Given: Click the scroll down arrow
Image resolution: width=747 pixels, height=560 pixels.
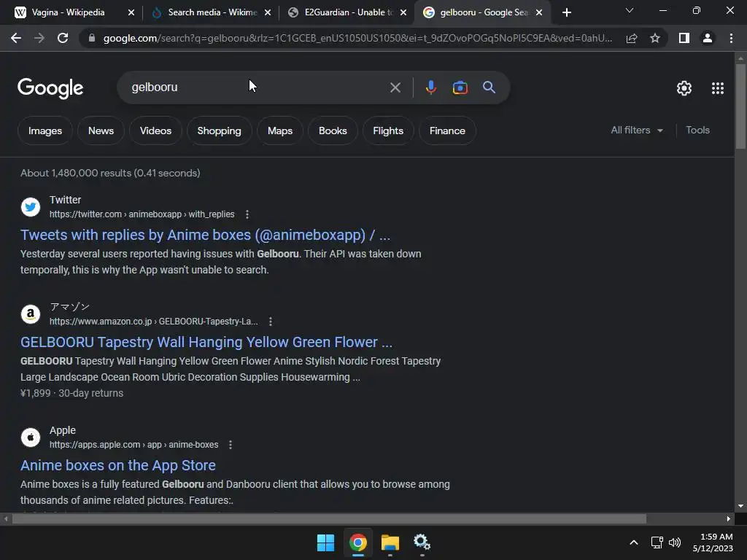Looking at the screenshot, I should click(x=740, y=506).
